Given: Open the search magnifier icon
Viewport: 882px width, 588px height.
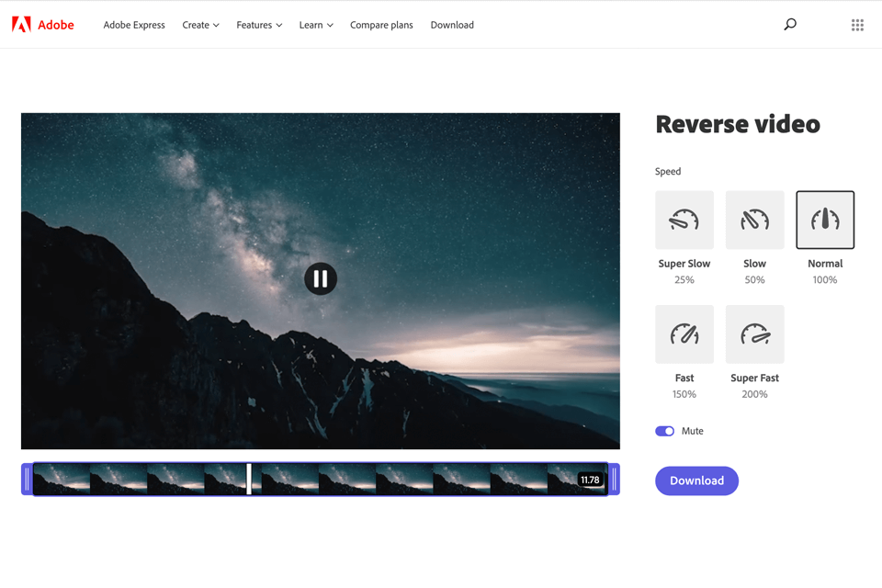Looking at the screenshot, I should pyautogui.click(x=790, y=24).
